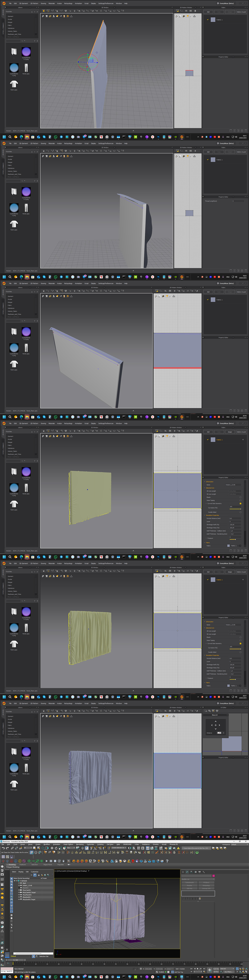Click the Move UV center plus icon
This screenshot has width=249, height=980.
pyautogui.click(x=216, y=725)
